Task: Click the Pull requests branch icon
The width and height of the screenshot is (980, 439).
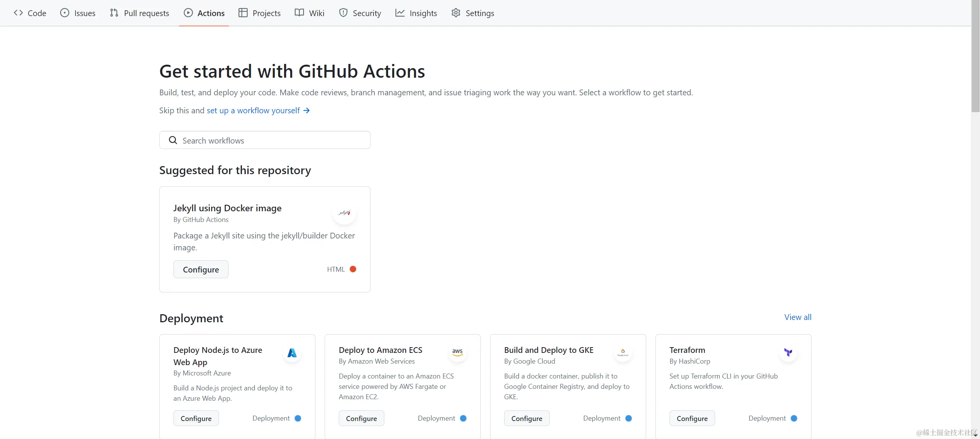Action: 113,13
